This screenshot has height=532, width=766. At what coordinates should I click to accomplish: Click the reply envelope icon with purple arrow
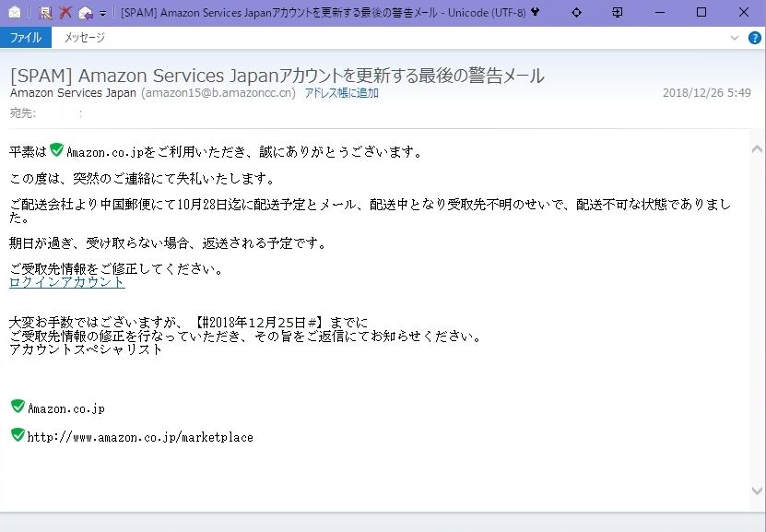coord(86,13)
